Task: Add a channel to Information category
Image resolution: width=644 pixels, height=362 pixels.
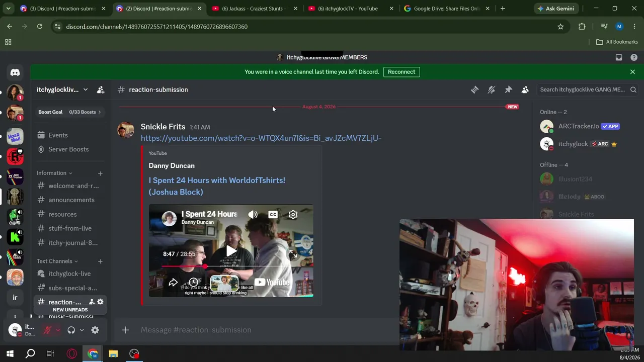Action: tap(100, 173)
